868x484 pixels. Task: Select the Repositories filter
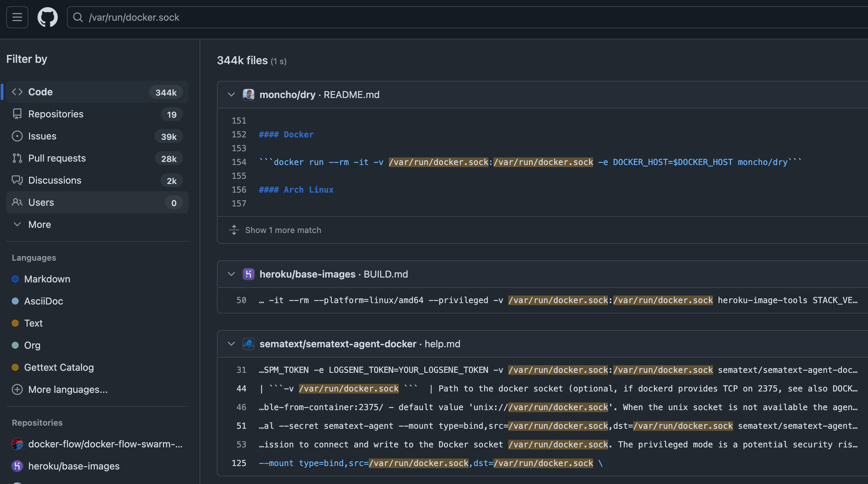(x=97, y=114)
